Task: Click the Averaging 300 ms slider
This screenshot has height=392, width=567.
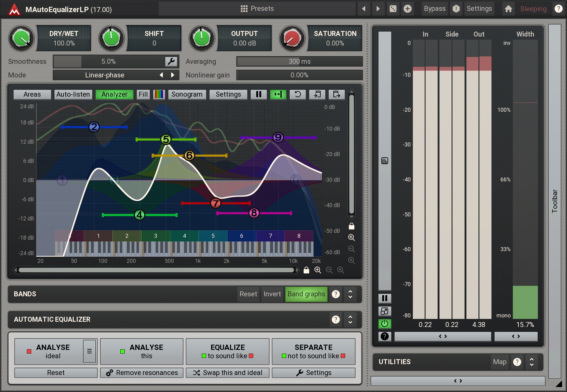Action: [x=299, y=61]
